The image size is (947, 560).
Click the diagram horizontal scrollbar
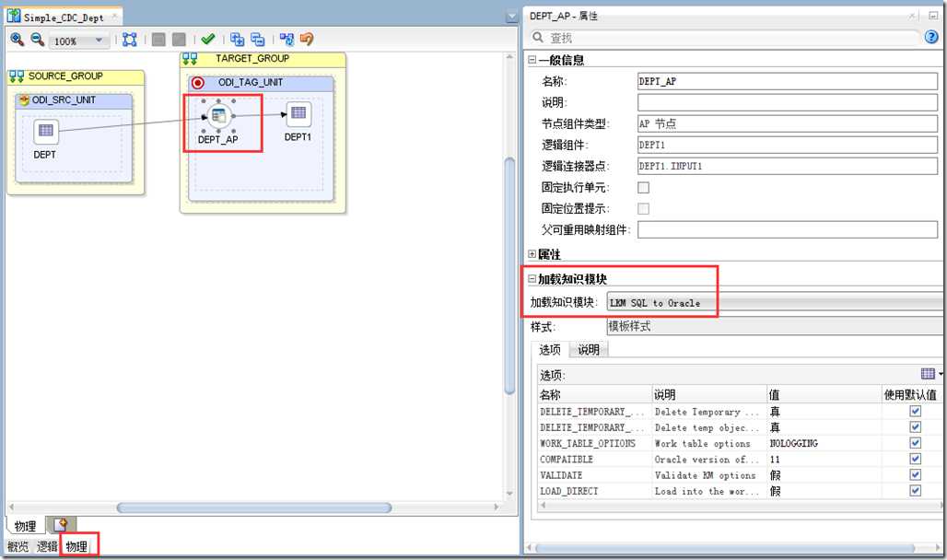tap(254, 507)
